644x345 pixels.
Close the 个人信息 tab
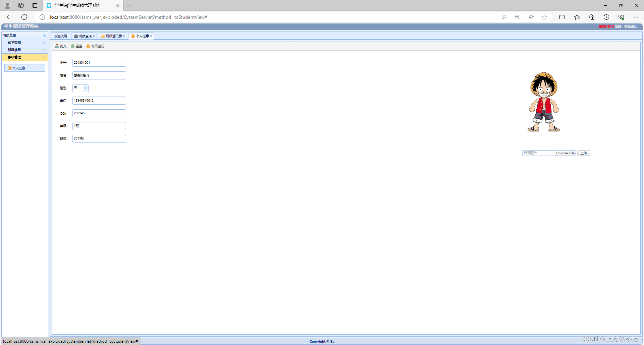click(x=151, y=36)
